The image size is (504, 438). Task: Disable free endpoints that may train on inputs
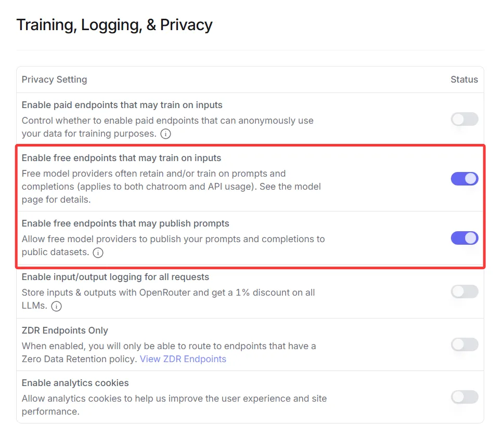click(x=464, y=179)
